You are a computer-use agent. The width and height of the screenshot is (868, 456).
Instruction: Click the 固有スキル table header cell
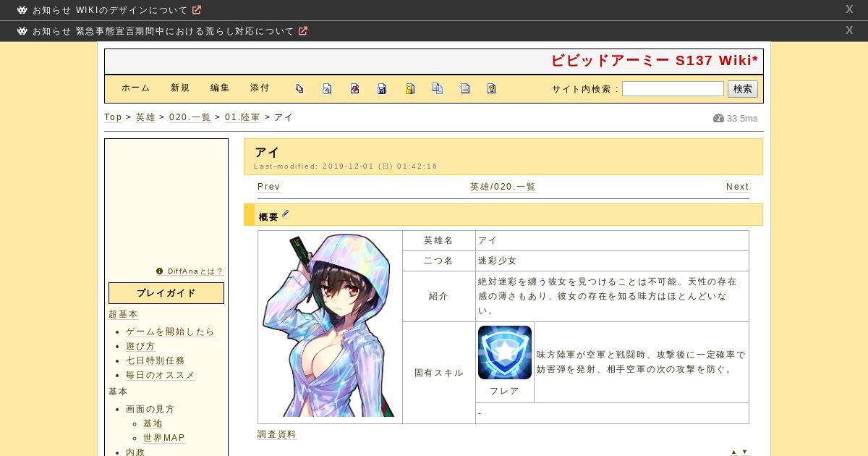439,373
